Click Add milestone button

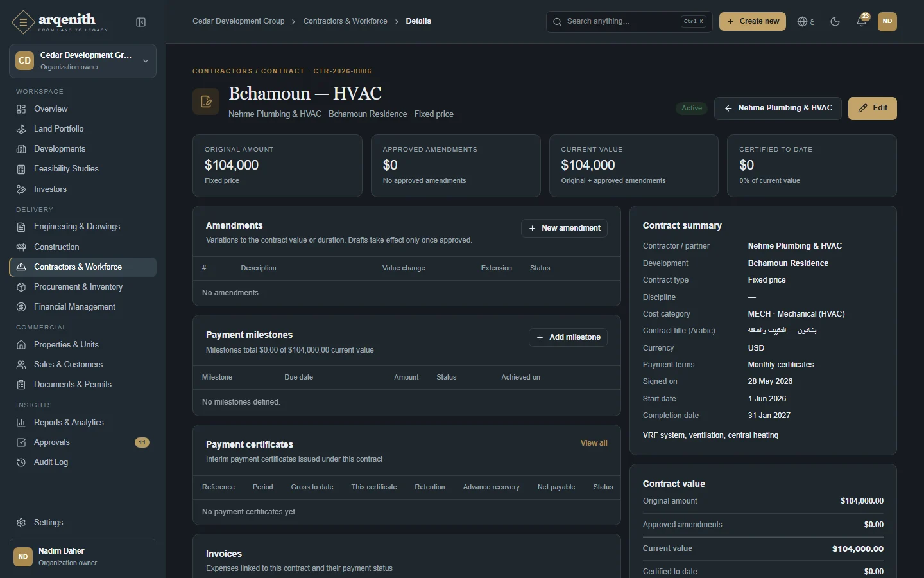(568, 337)
